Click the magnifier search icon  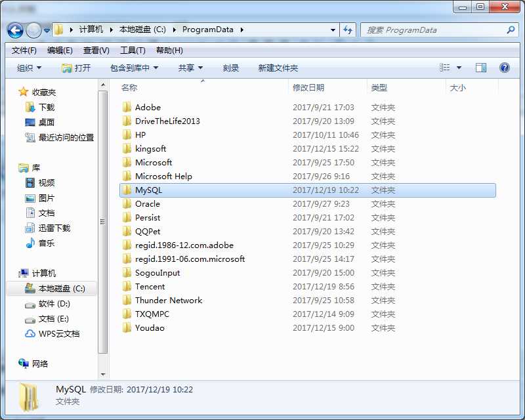tap(511, 30)
